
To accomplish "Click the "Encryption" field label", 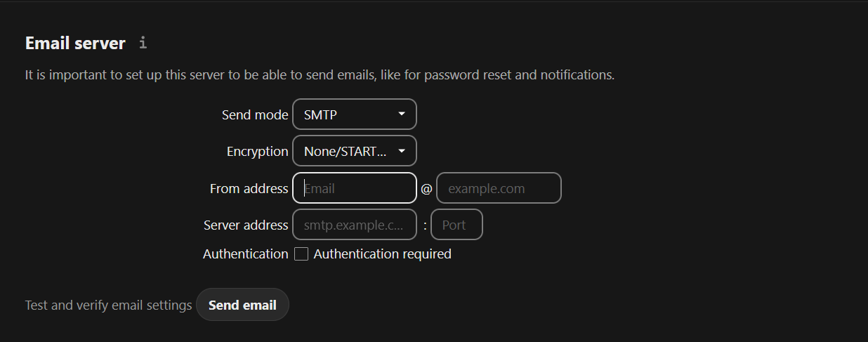I will click(x=257, y=151).
